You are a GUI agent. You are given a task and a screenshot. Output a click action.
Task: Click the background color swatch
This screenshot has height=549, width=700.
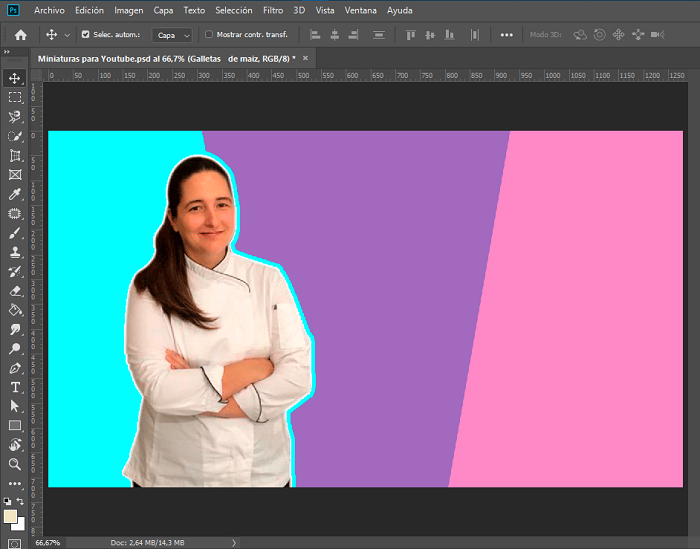coord(20,526)
